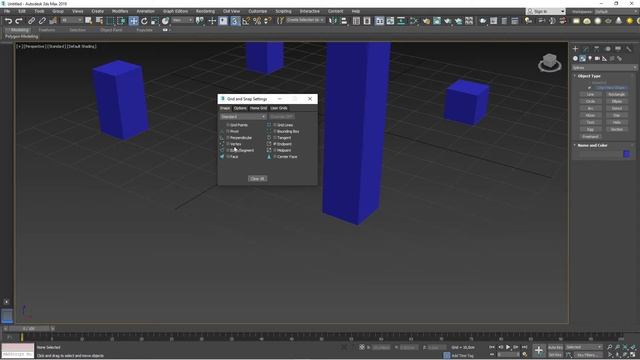Switch to the Options tab in Snap Settings
The height and width of the screenshot is (360, 640).
pos(240,108)
